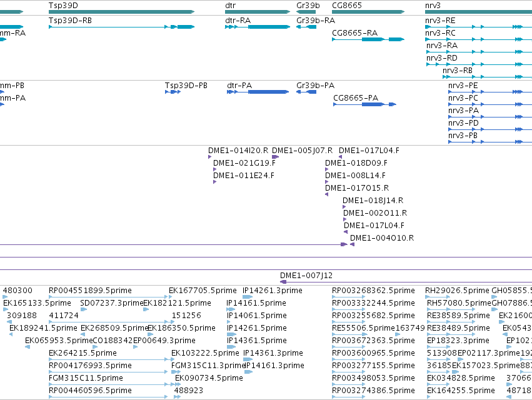Select the DME1-005J07.R feature label
532x400 pixels.
(x=303, y=151)
